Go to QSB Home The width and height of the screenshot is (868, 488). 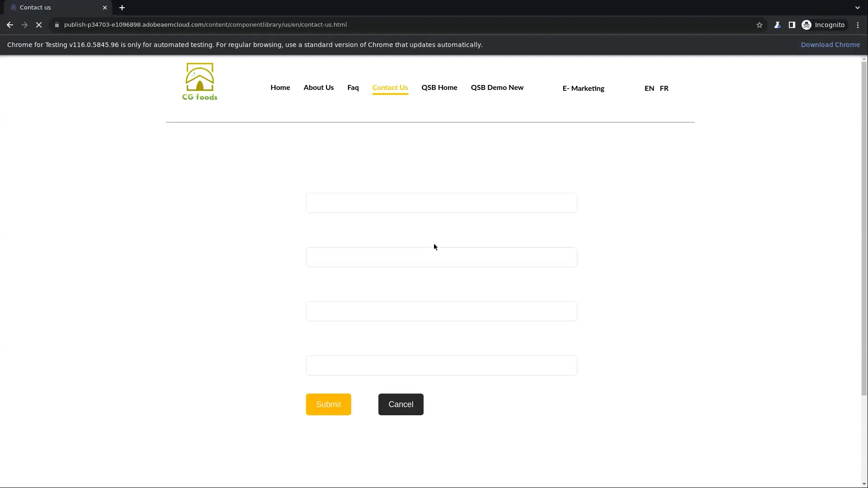point(439,87)
